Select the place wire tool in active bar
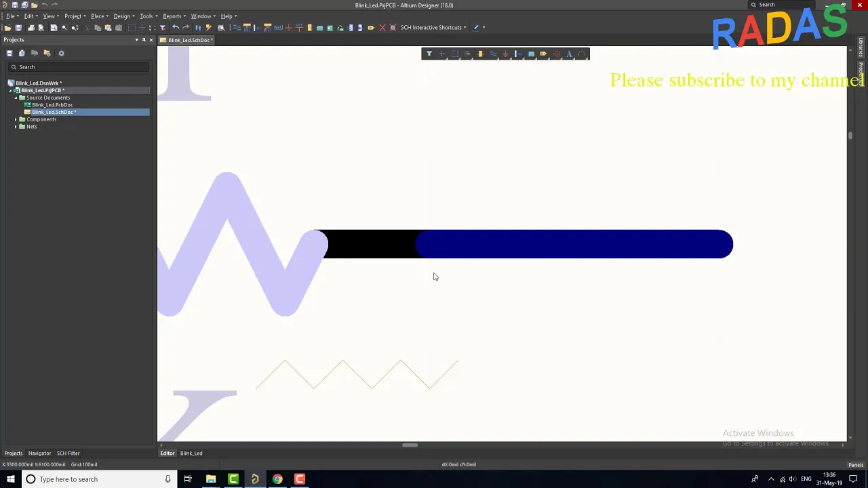868x488 pixels. tap(493, 54)
